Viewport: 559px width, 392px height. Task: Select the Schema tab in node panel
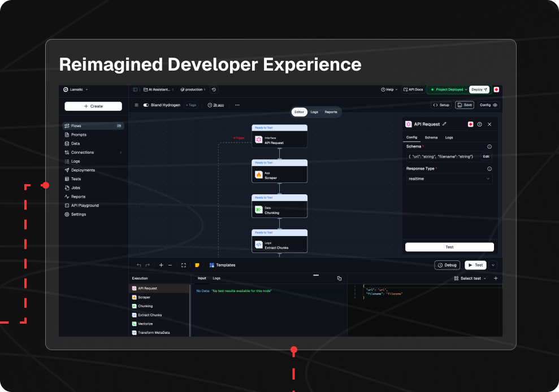[x=431, y=138]
